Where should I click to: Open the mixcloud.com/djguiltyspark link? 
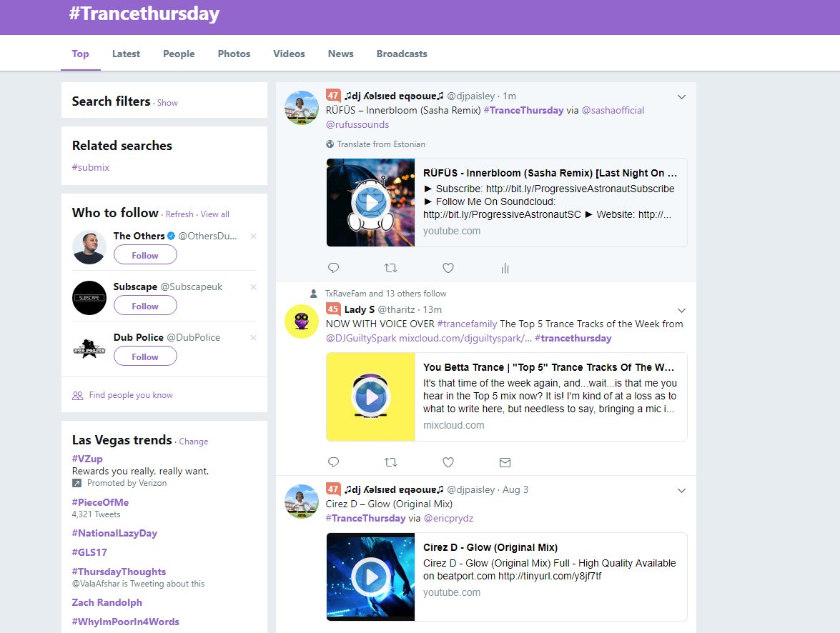pyautogui.click(x=465, y=339)
